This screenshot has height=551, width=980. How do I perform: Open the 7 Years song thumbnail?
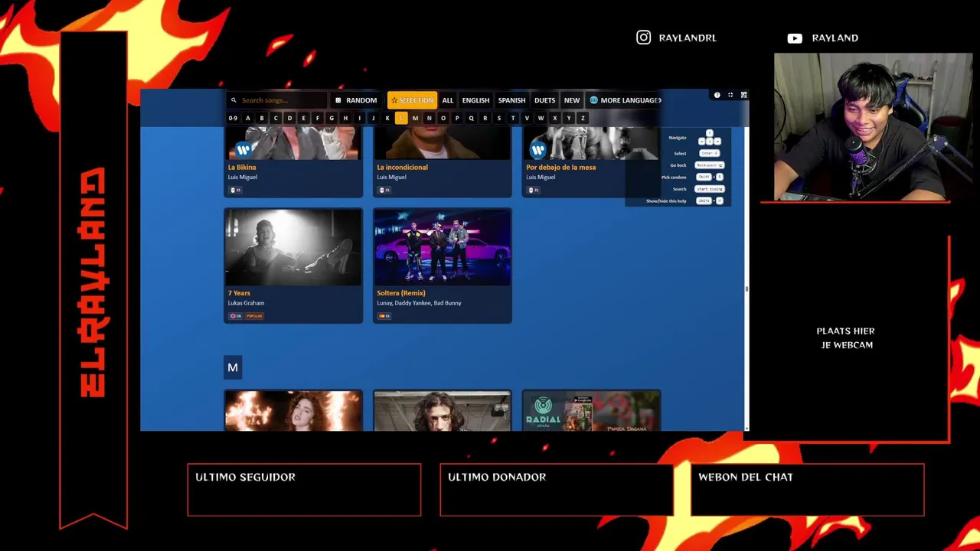coord(293,247)
